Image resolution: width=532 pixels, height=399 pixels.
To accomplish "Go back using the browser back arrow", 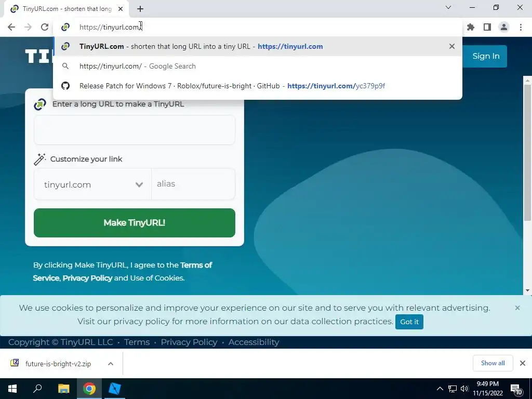I will (11, 27).
